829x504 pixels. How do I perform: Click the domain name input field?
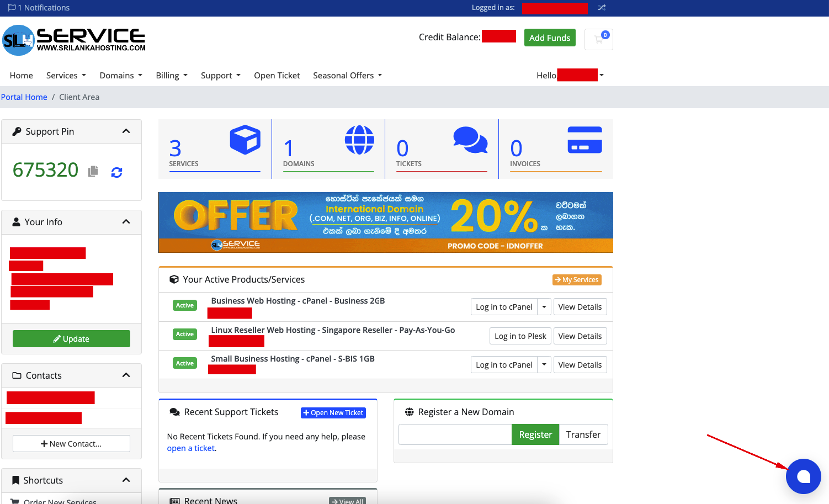tap(455, 434)
